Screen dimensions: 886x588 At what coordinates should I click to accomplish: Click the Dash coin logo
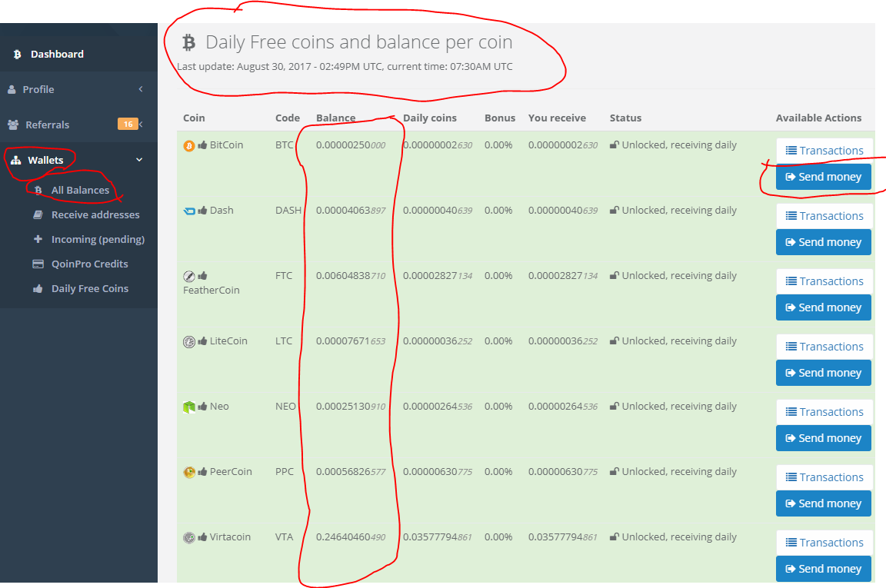pyautogui.click(x=189, y=211)
